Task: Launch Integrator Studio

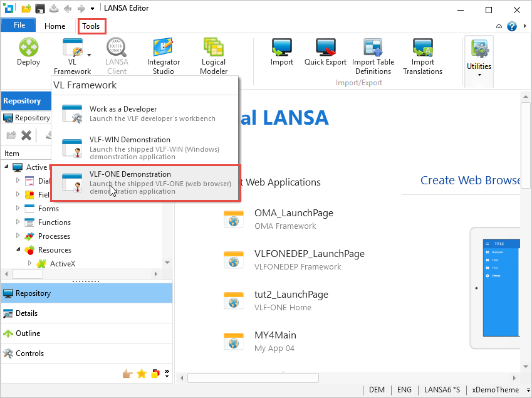Action: tap(163, 56)
